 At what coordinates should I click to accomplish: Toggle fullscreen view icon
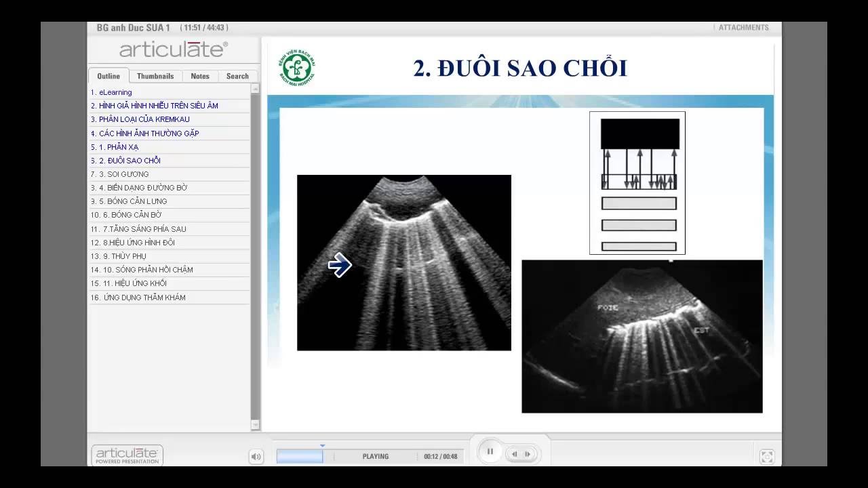[767, 456]
